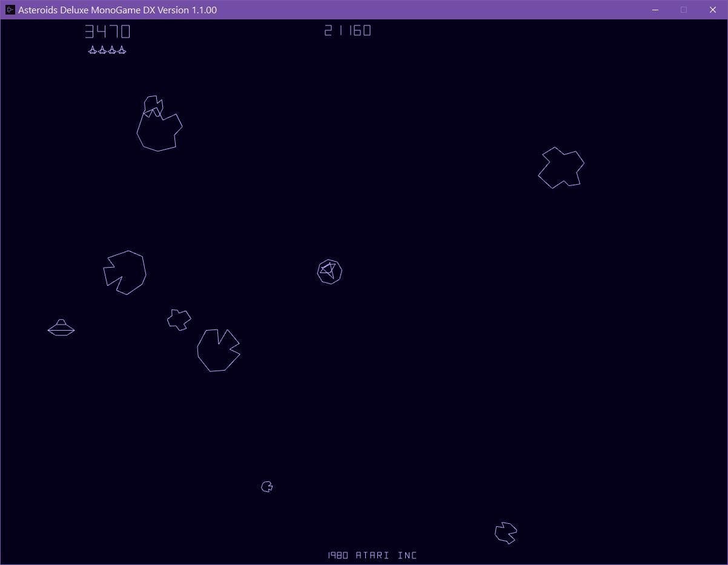Click the small ship fragment atop the upper-left asteroid
This screenshot has width=728, height=565.
153,105
